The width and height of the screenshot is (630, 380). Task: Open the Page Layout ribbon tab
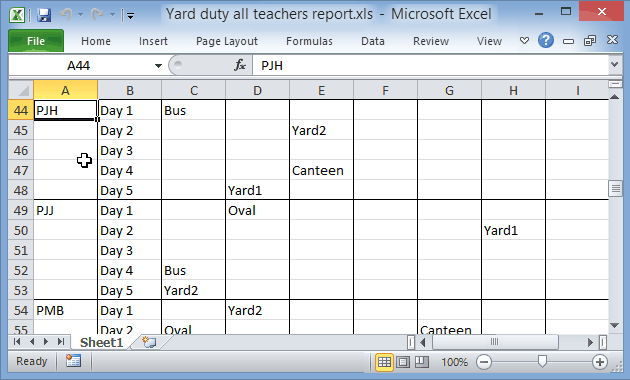click(x=227, y=41)
